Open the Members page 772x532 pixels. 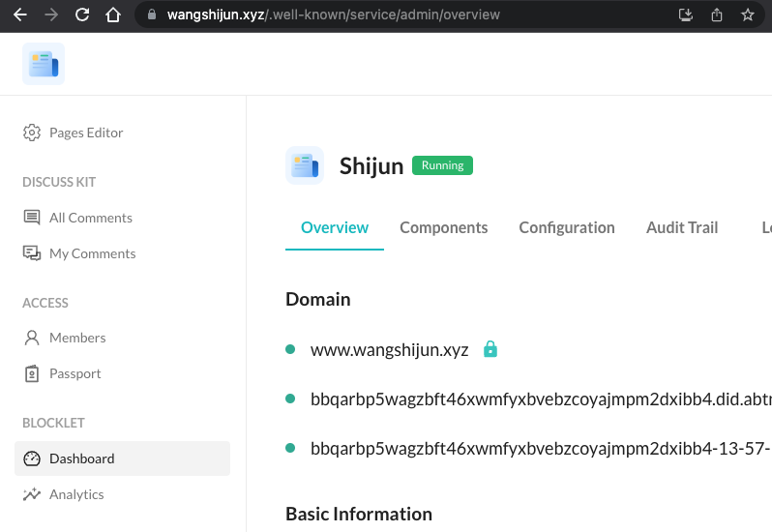[76, 338]
